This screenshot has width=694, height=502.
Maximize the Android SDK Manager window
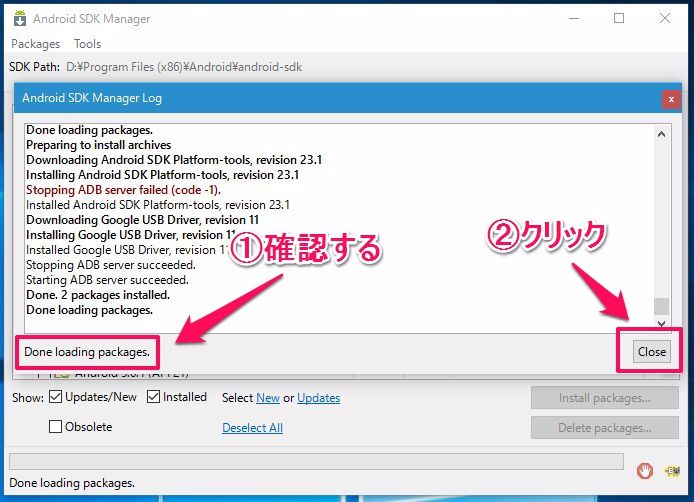point(619,18)
